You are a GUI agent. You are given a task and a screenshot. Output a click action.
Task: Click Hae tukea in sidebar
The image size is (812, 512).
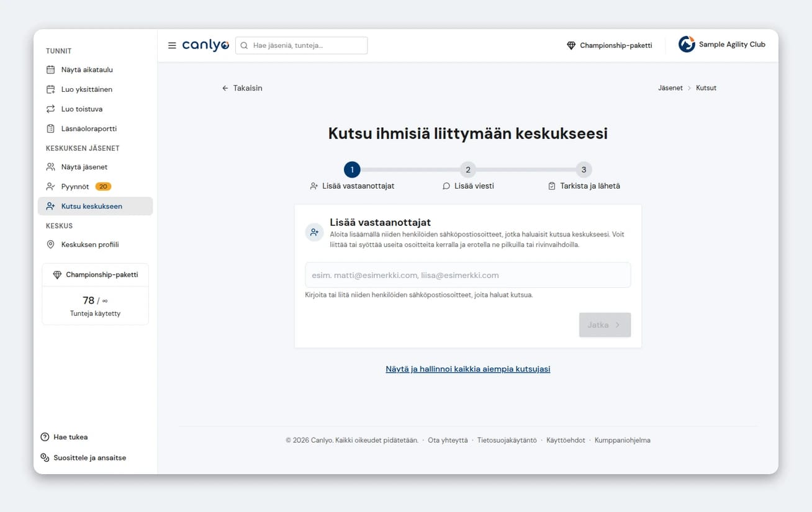65,437
